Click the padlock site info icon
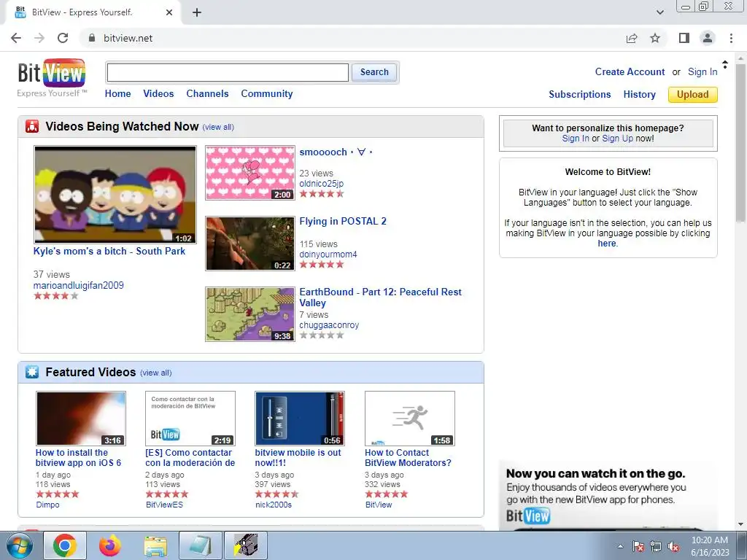 click(92, 38)
